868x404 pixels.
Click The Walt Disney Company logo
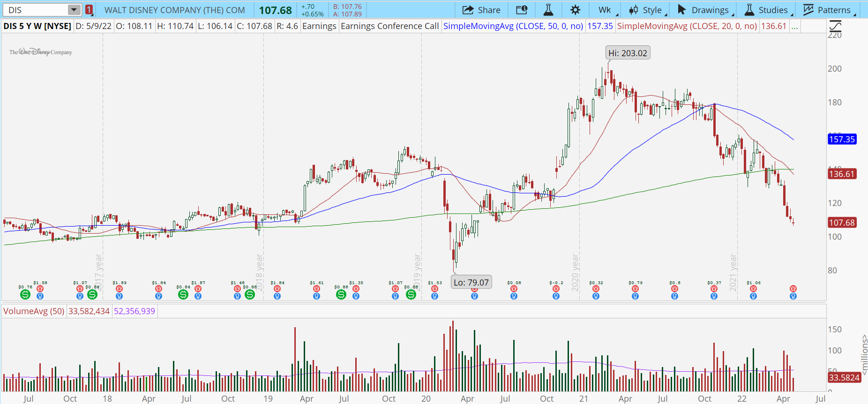click(x=41, y=52)
